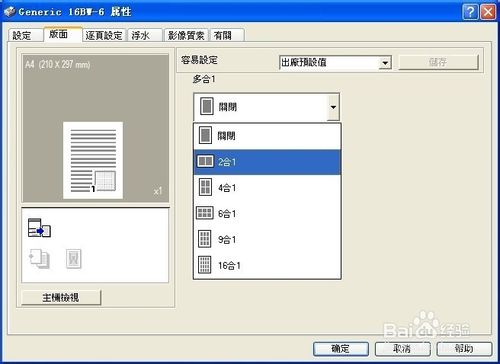
Task: Choose the 2合1 layout option
Action: click(267, 162)
